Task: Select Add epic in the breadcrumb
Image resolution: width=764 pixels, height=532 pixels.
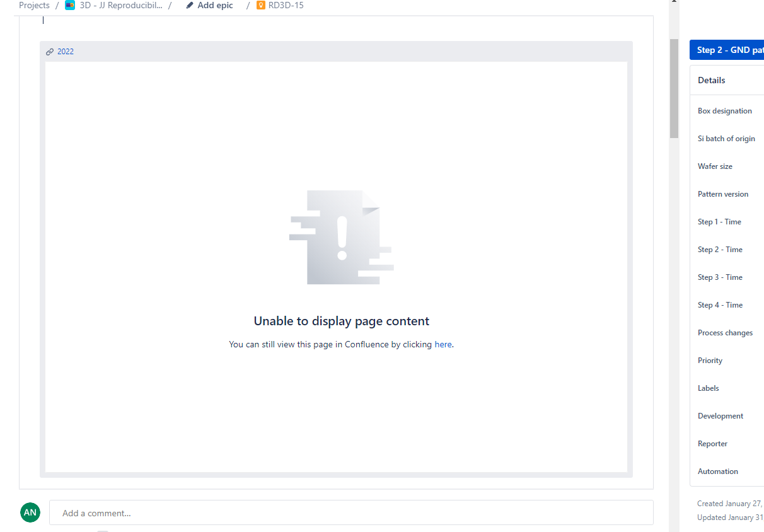Action: 215,5
